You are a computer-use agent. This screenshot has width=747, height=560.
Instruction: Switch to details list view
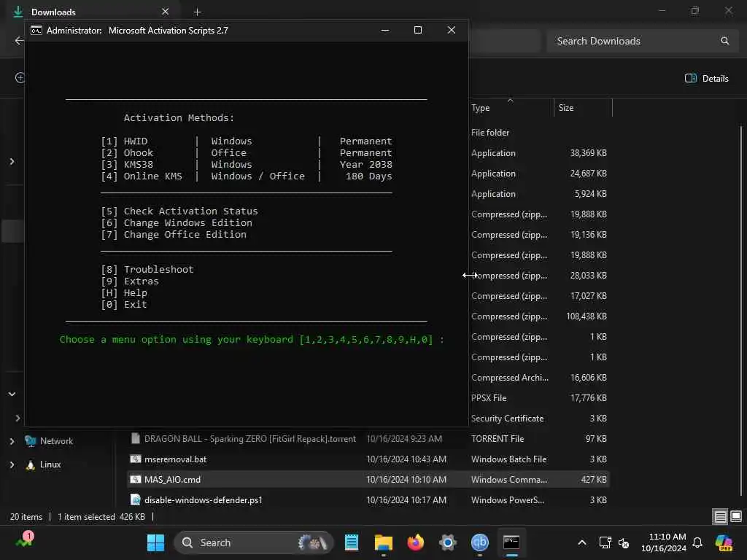[720, 516]
